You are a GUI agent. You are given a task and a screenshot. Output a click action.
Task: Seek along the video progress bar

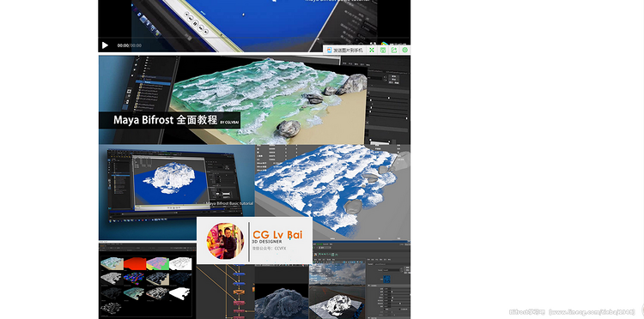[254, 39]
